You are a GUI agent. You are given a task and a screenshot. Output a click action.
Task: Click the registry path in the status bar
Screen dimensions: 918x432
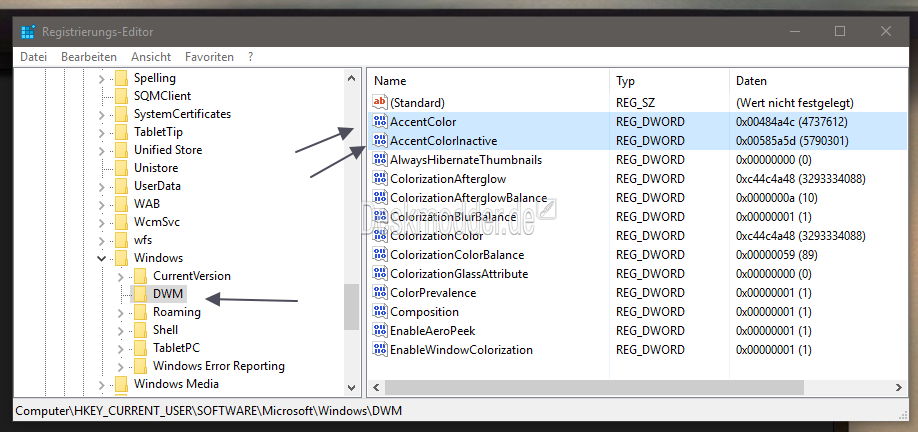tap(209, 410)
